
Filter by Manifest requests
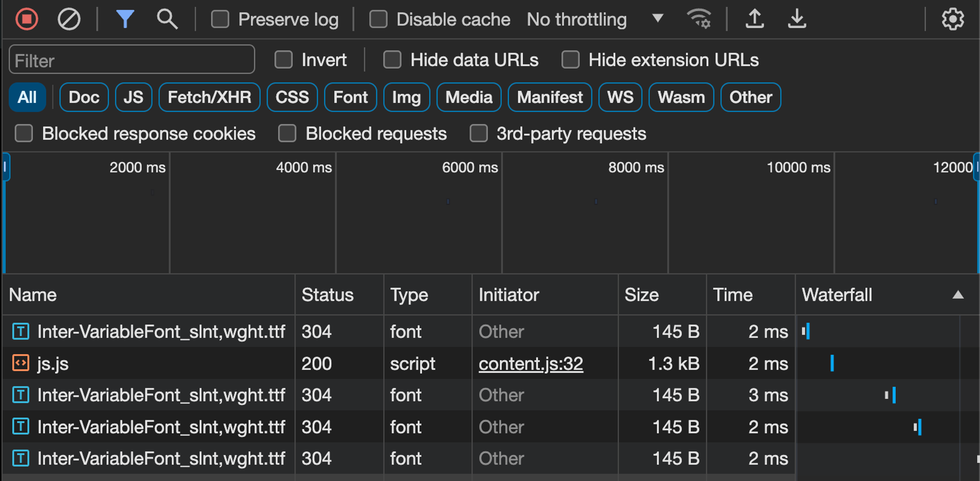coord(550,97)
